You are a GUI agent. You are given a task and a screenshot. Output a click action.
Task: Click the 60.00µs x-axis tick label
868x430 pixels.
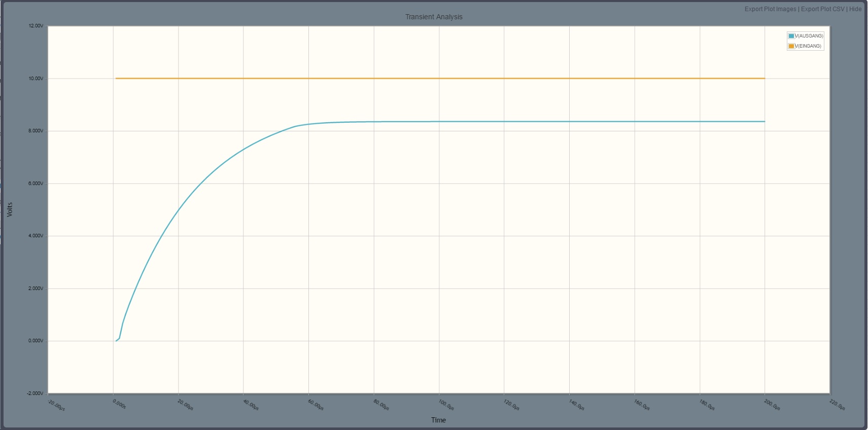pos(316,405)
